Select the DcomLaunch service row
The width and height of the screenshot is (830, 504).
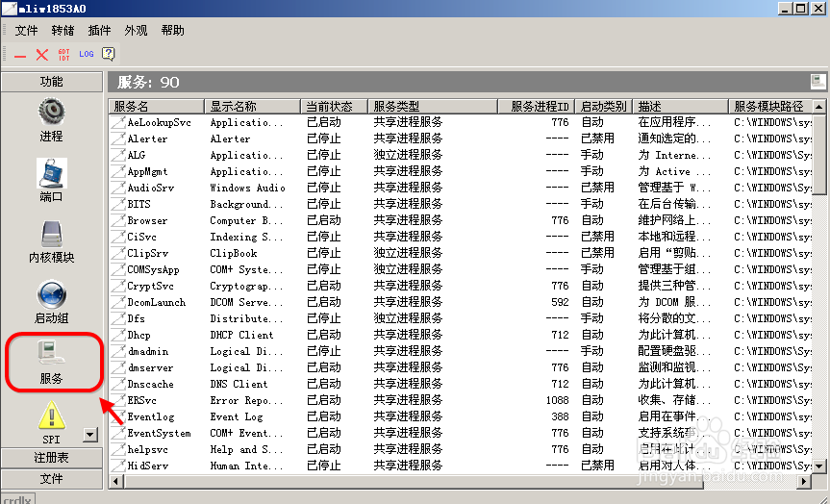pyautogui.click(x=460, y=302)
